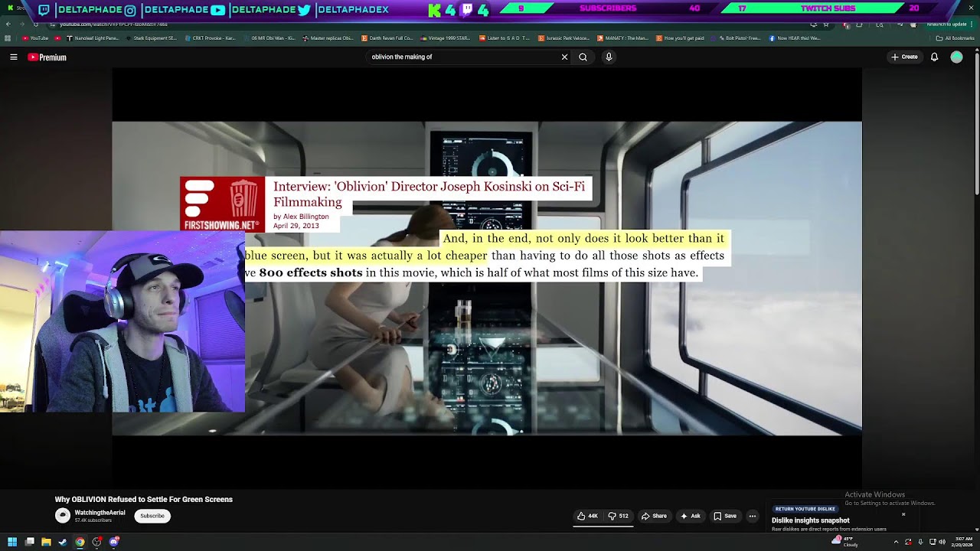This screenshot has height=551, width=980.
Task: Open the YouTube bookmark
Action: (x=36, y=38)
